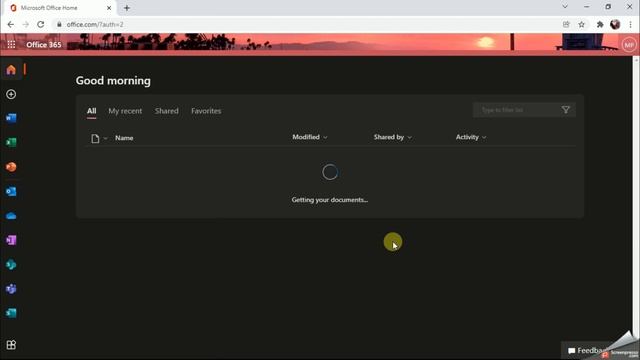Open Word from the sidebar

11,118
